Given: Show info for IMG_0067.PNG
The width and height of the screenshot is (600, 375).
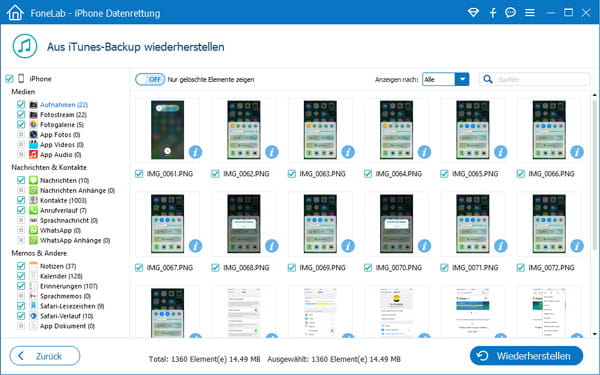Looking at the screenshot, I should tap(195, 246).
